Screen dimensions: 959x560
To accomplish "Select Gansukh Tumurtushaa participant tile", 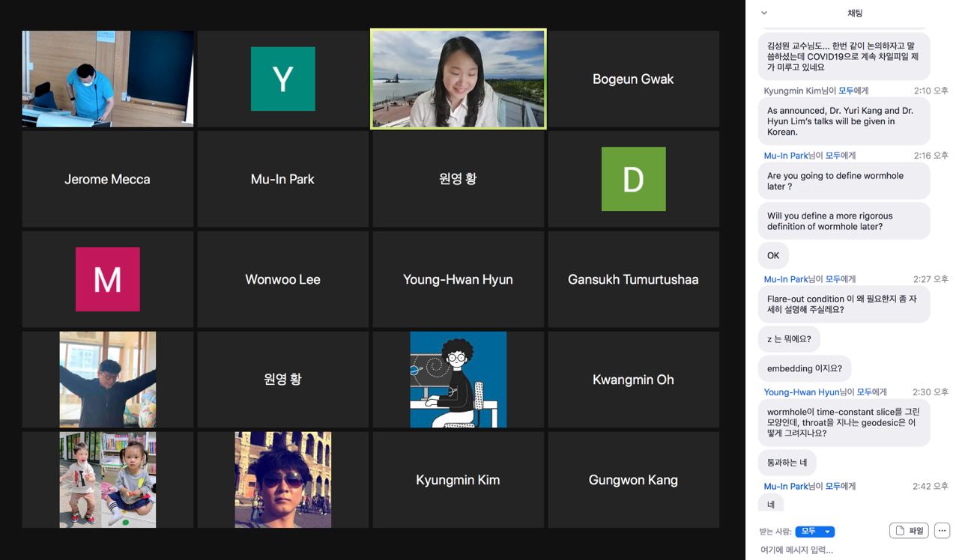I will pos(633,279).
